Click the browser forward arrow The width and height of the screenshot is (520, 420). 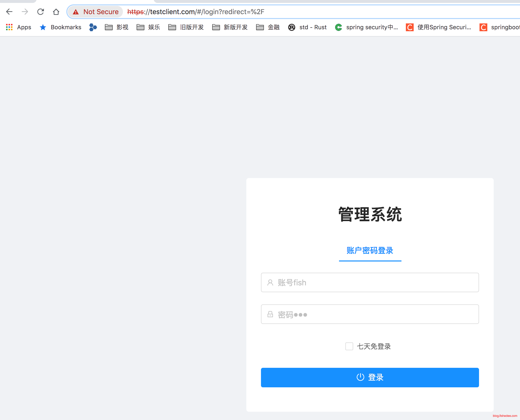click(x=25, y=12)
